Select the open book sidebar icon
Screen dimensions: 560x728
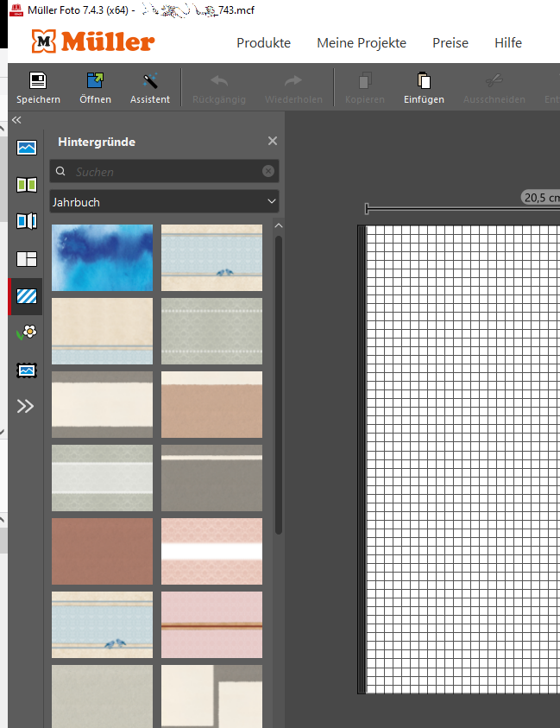(27, 185)
